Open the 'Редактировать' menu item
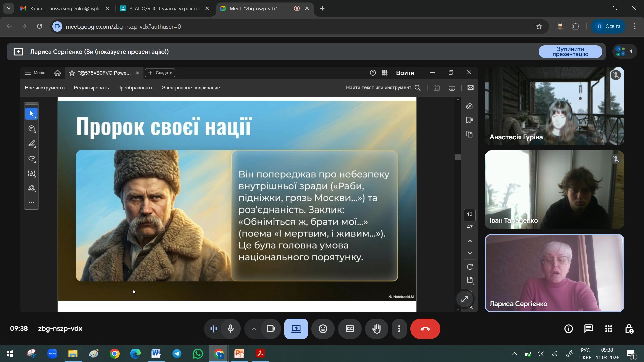This screenshot has width=644, height=362. tap(91, 88)
